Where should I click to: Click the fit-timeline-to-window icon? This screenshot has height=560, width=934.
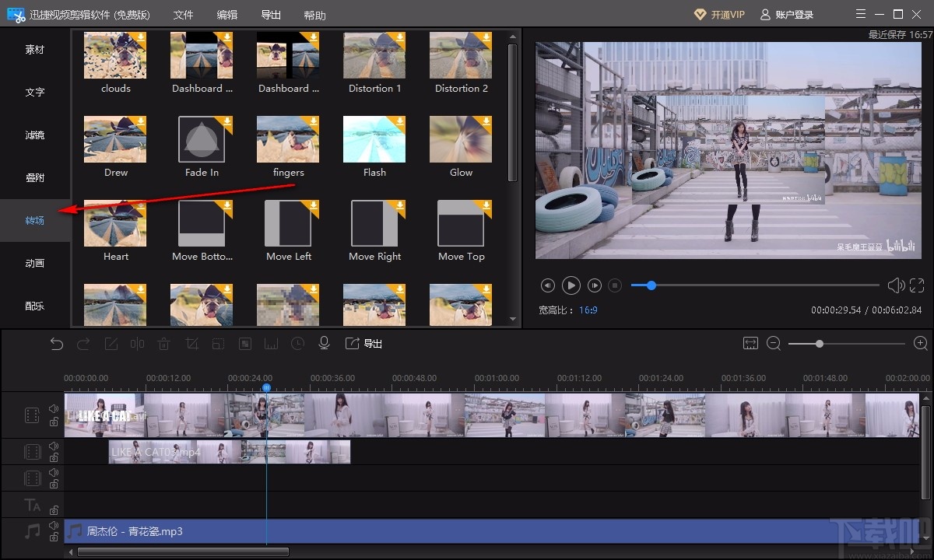tap(750, 344)
